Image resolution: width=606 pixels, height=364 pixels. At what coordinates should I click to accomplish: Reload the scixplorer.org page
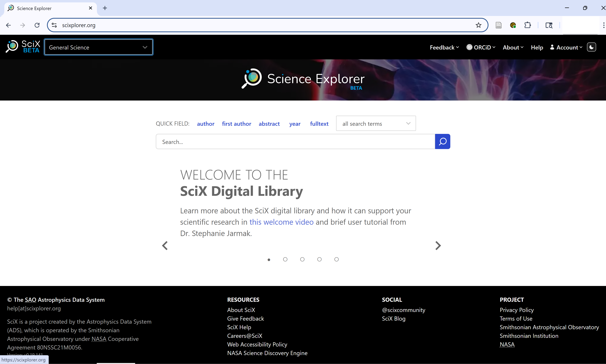(37, 25)
